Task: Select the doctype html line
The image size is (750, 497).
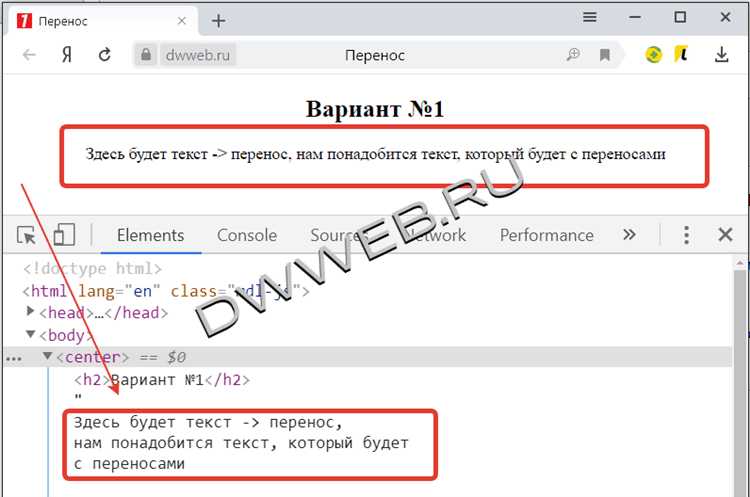Action: click(93, 268)
